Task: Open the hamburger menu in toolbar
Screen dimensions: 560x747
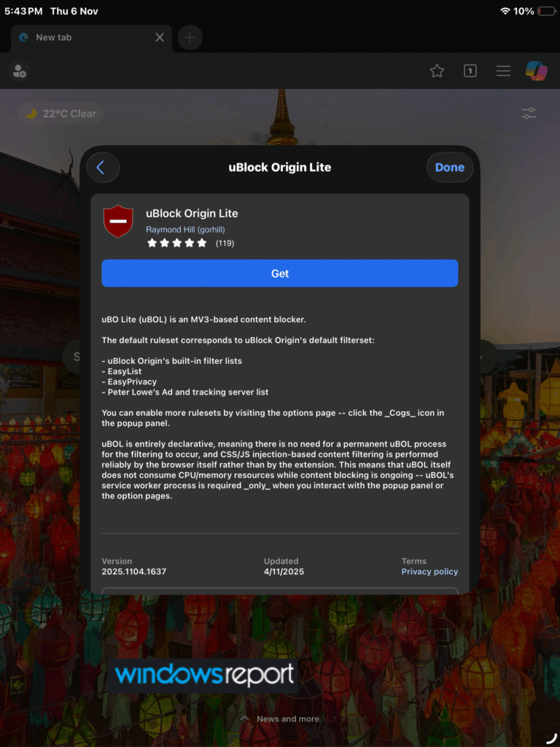Action: [x=503, y=71]
